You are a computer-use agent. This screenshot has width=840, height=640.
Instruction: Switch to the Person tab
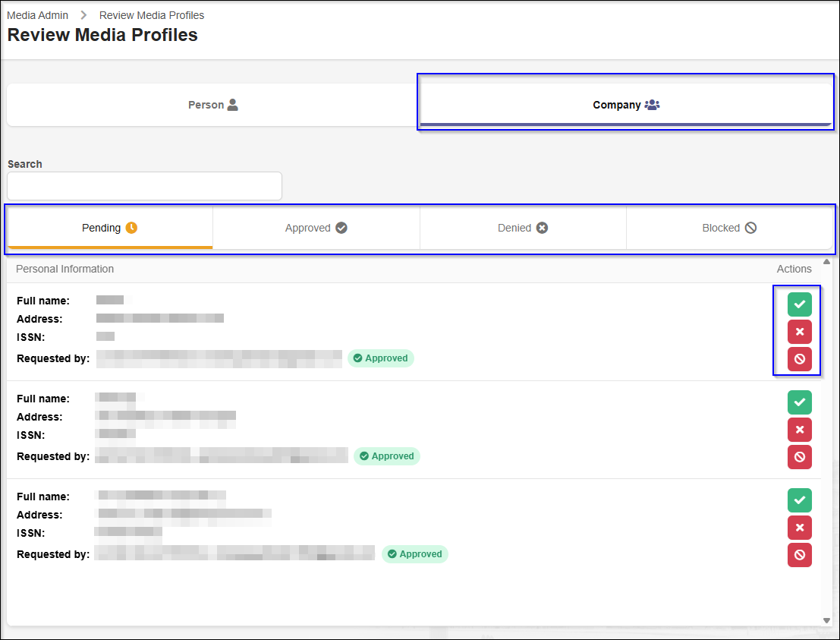(212, 105)
